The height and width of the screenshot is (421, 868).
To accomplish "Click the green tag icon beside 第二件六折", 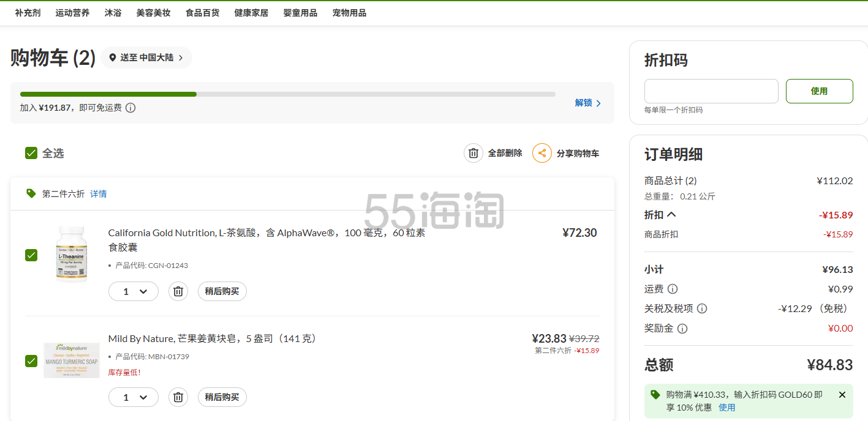I will pyautogui.click(x=31, y=193).
